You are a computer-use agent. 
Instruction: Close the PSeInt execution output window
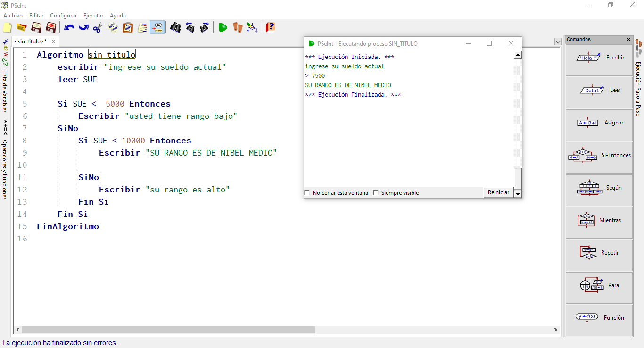[511, 43]
